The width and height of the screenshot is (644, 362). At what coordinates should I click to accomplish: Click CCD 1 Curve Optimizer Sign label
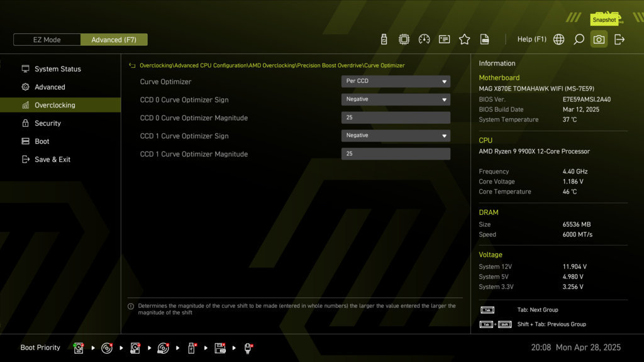pos(184,136)
